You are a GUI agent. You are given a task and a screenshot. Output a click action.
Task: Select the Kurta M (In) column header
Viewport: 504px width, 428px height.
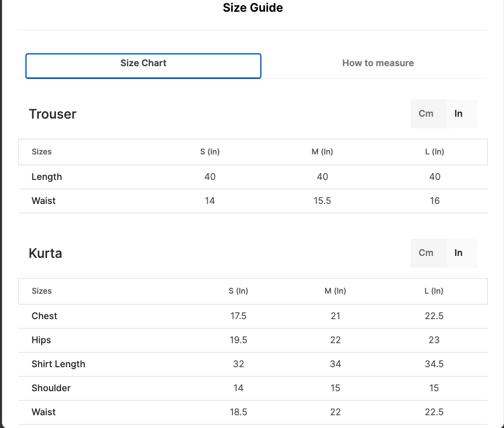335,291
